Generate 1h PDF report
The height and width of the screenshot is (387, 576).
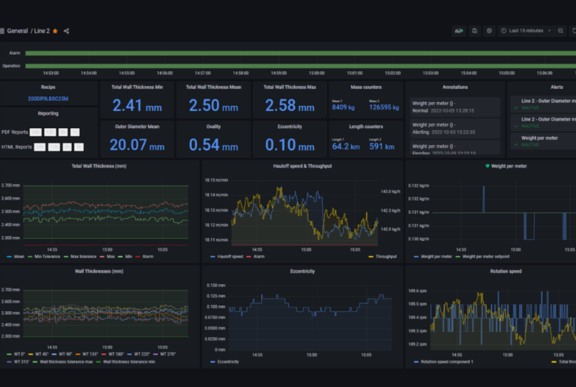pyautogui.click(x=75, y=132)
